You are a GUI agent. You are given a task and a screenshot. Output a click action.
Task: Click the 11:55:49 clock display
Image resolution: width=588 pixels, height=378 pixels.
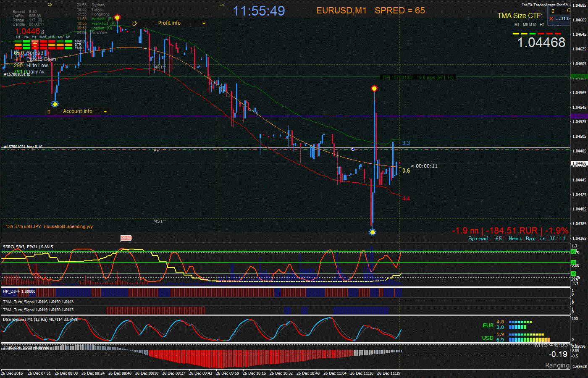click(x=259, y=11)
